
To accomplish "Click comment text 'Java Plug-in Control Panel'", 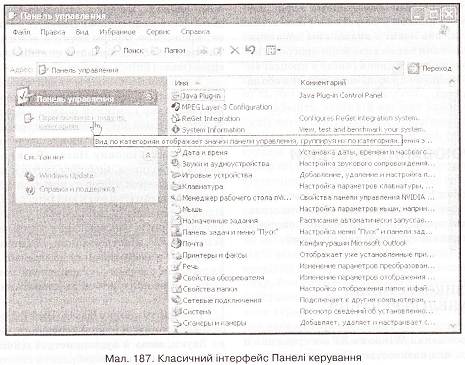I will click(x=340, y=95).
